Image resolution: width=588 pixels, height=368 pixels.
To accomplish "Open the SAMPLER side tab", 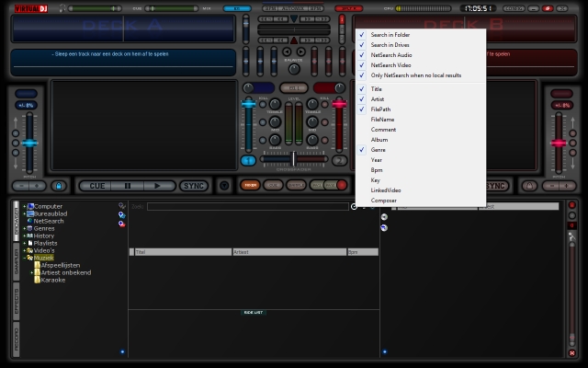I will [17, 261].
